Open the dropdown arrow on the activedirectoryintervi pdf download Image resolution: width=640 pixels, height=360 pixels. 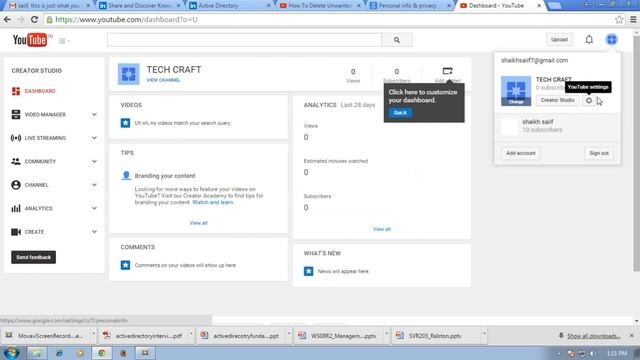click(x=191, y=335)
